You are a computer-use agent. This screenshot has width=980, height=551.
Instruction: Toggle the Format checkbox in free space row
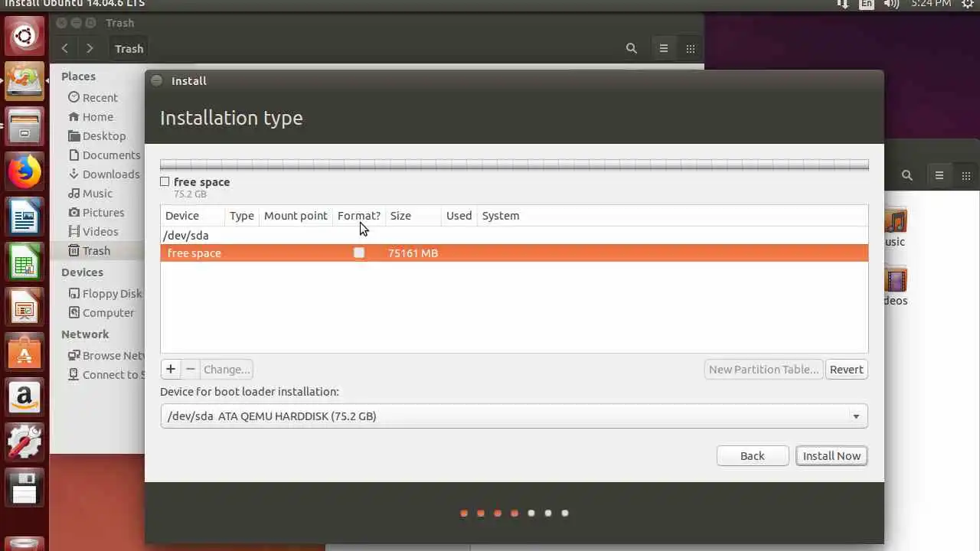[359, 253]
